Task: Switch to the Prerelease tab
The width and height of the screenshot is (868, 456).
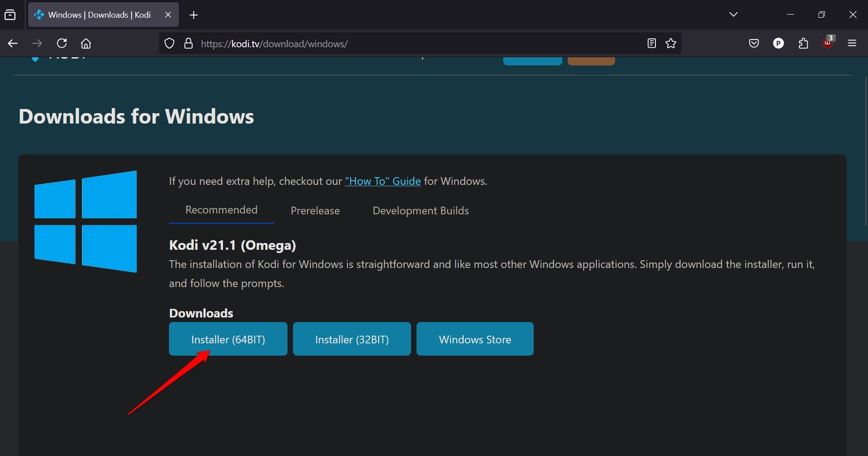Action: pos(315,211)
